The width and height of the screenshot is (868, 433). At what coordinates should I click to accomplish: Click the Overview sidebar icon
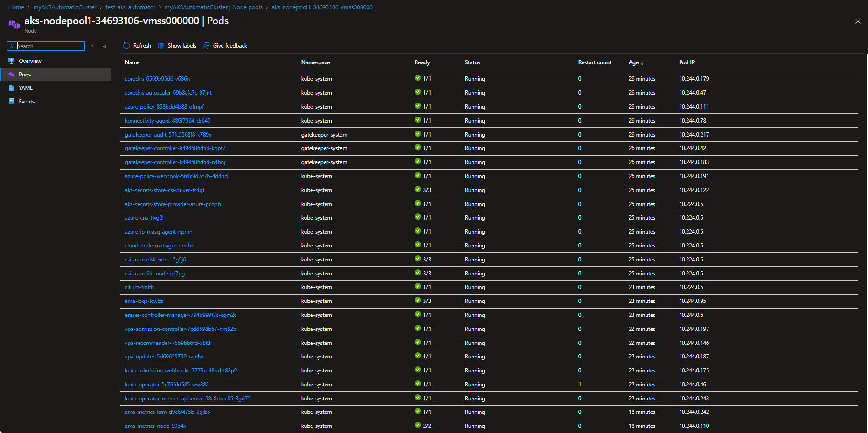coord(12,61)
